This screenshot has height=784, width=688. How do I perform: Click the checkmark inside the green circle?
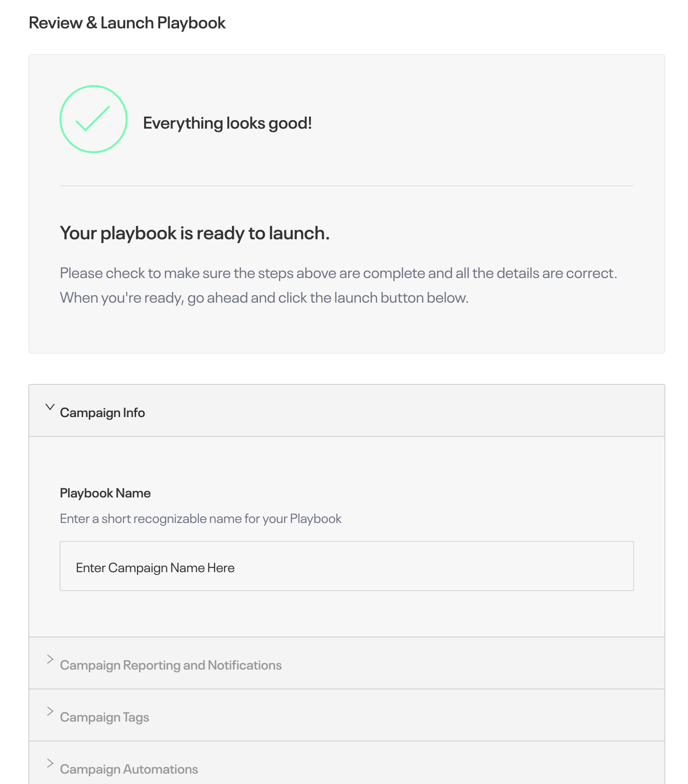[93, 118]
